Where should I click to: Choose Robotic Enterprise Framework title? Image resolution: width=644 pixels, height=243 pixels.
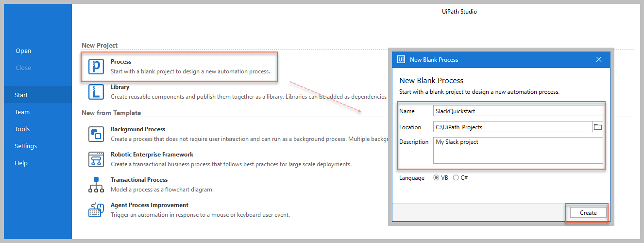152,155
